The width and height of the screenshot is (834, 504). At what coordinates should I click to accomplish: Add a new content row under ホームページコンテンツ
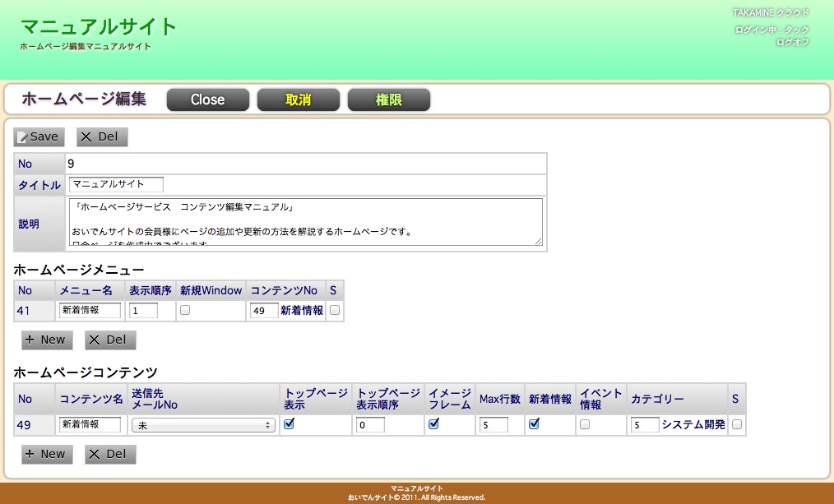tap(47, 455)
